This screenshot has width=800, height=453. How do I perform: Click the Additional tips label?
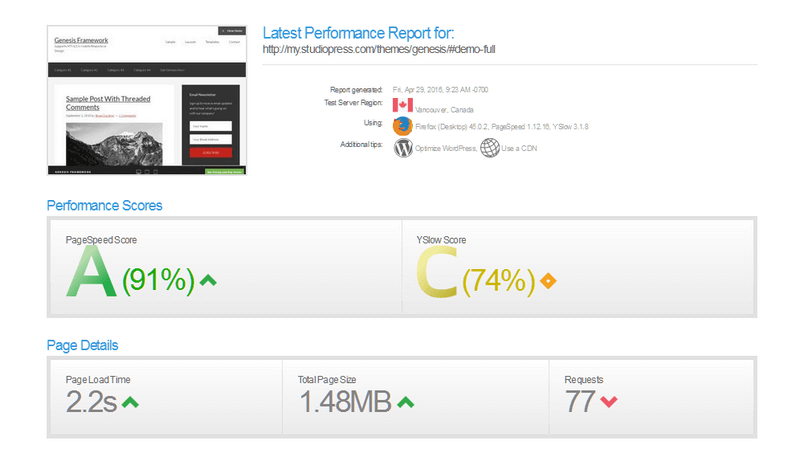pyautogui.click(x=361, y=144)
